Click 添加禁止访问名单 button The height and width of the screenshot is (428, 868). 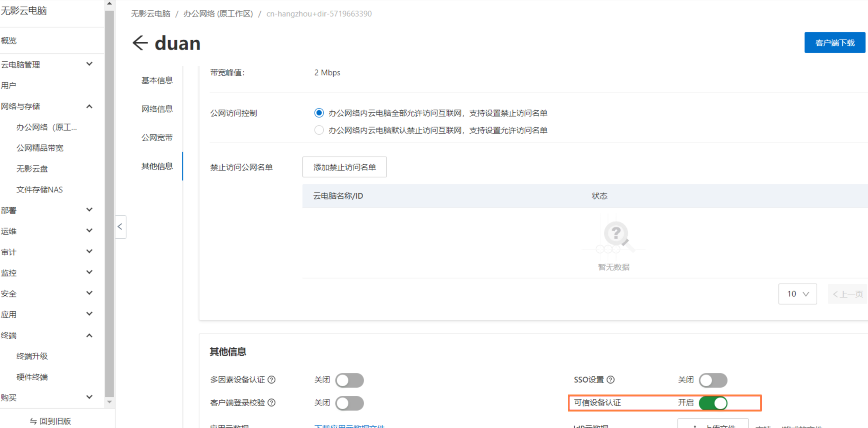point(344,167)
